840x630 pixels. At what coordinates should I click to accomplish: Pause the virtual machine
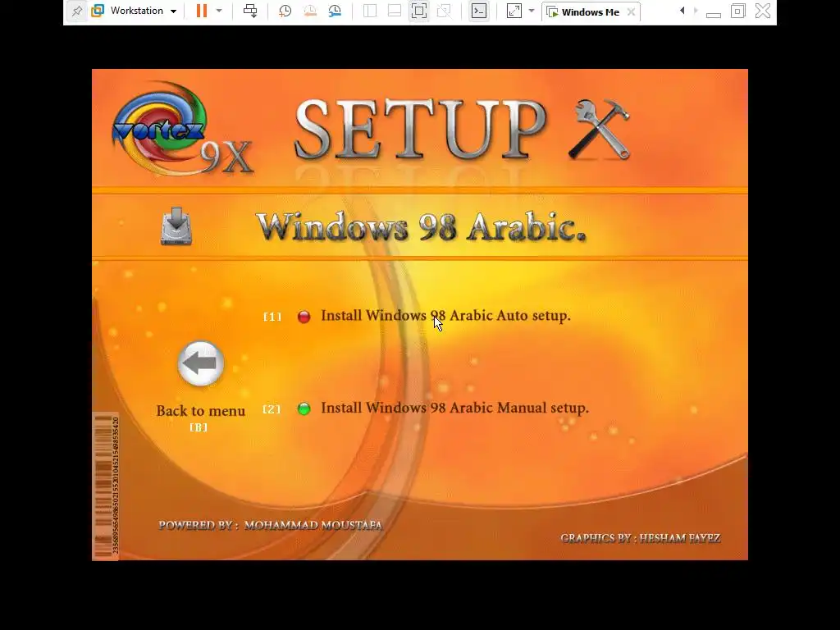tap(202, 11)
